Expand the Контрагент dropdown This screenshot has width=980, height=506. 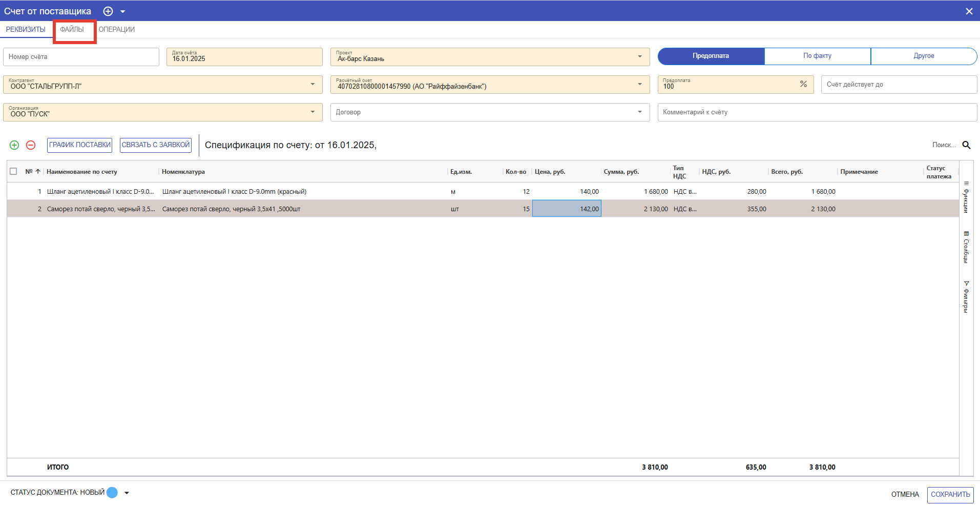[312, 84]
